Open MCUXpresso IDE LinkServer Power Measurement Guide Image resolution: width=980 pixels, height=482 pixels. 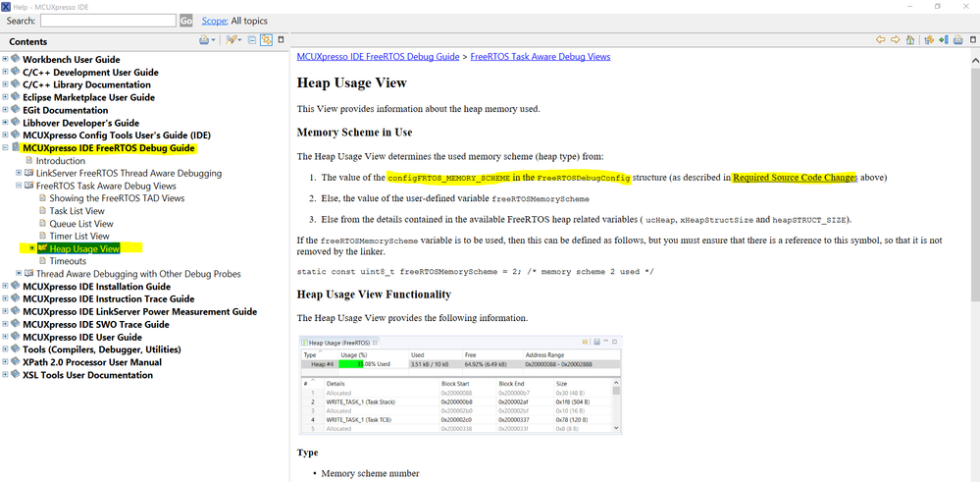pos(139,311)
